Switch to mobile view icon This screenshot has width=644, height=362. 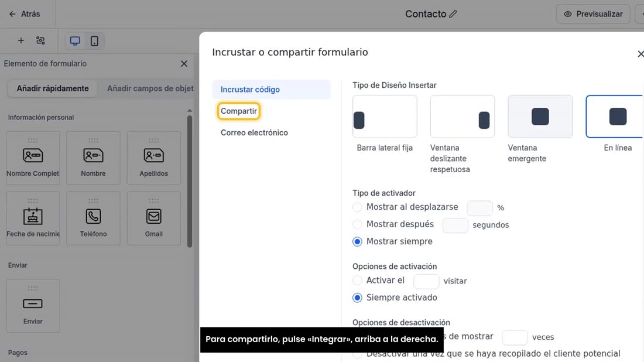94,40
